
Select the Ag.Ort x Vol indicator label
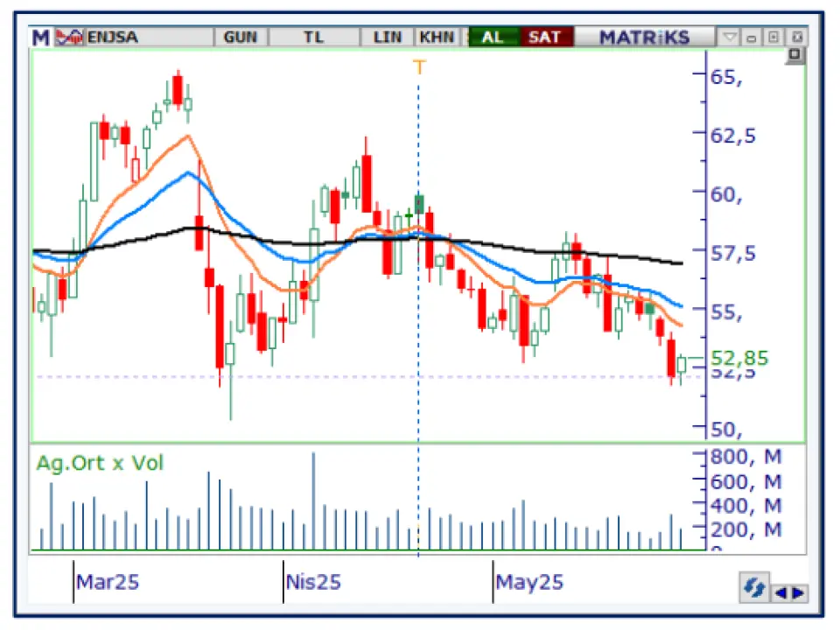[100, 463]
